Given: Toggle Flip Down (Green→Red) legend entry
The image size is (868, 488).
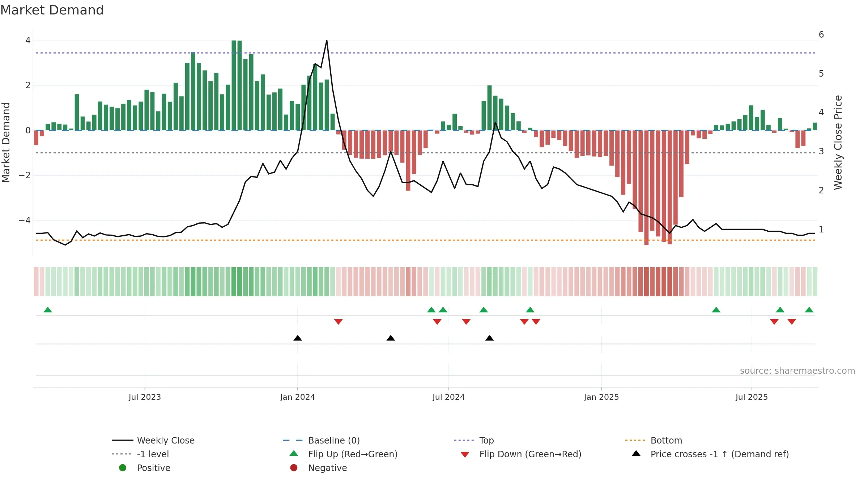Looking at the screenshot, I should [x=521, y=454].
